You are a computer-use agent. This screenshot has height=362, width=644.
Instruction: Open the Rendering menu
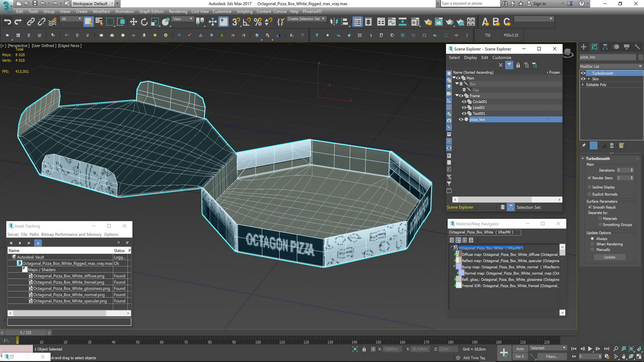coord(178,11)
